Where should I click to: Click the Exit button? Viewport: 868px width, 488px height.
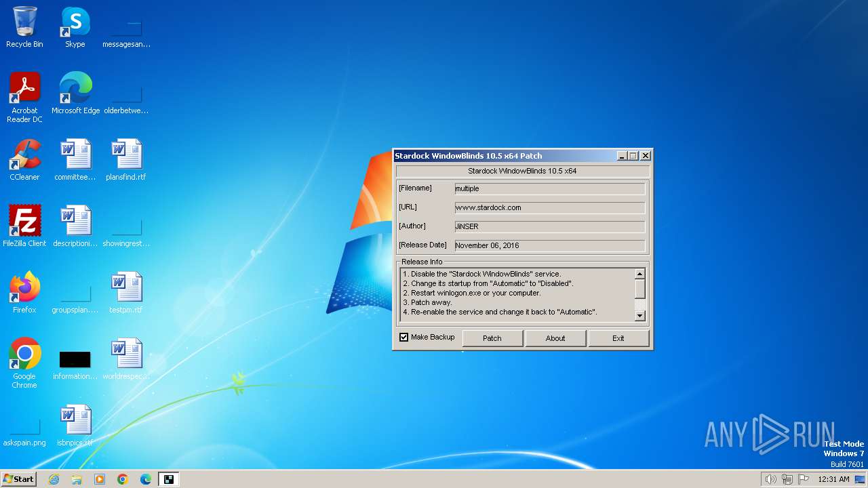[618, 338]
